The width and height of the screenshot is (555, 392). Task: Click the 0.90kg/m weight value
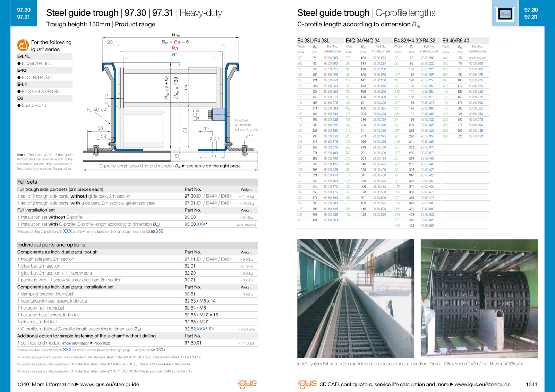[x=246, y=329]
